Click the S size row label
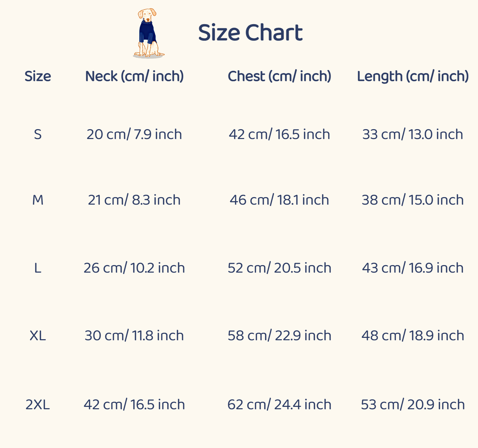The height and width of the screenshot is (448, 478). click(x=38, y=134)
